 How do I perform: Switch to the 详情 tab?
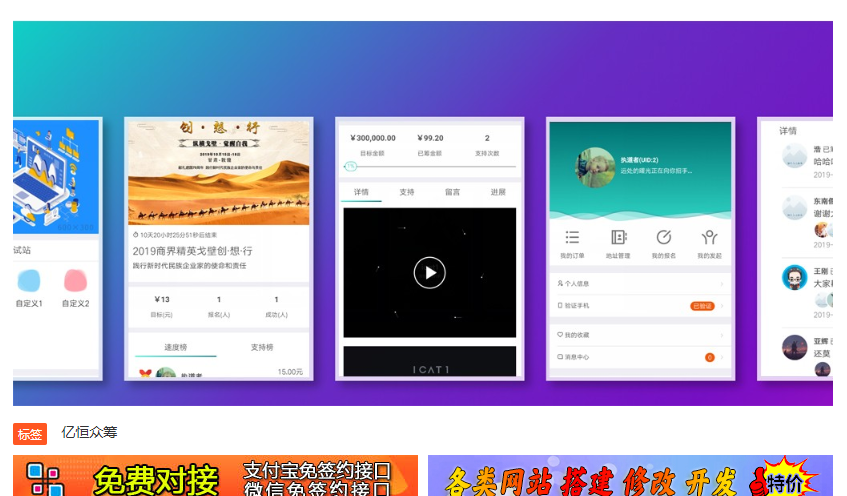361,192
